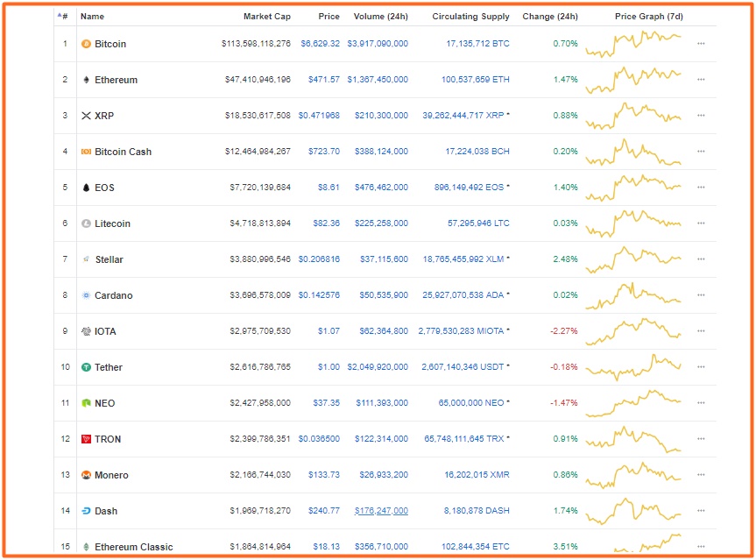The height and width of the screenshot is (560, 756).
Task: Sort the table by Change (24h)
Action: click(550, 17)
